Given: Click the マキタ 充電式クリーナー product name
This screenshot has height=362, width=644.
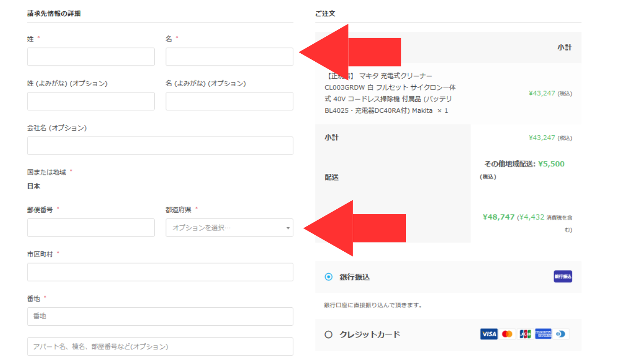Looking at the screenshot, I should coord(390,93).
